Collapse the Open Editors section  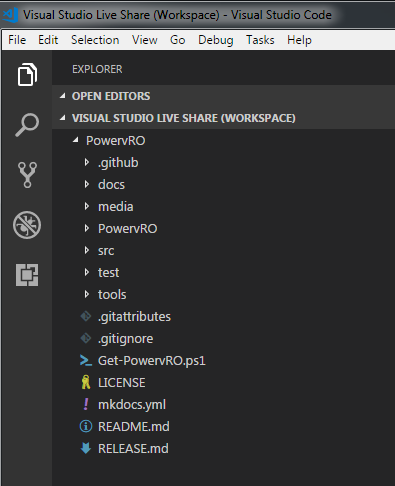63,96
